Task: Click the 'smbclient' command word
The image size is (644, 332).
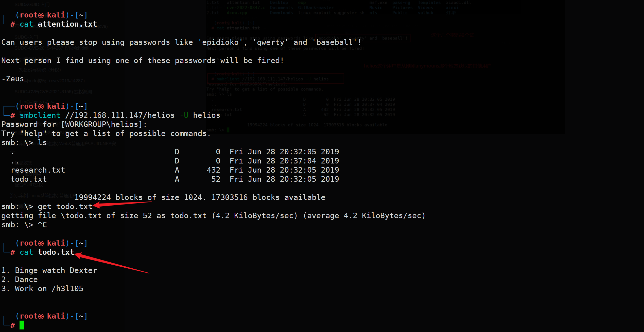Action: pos(40,116)
